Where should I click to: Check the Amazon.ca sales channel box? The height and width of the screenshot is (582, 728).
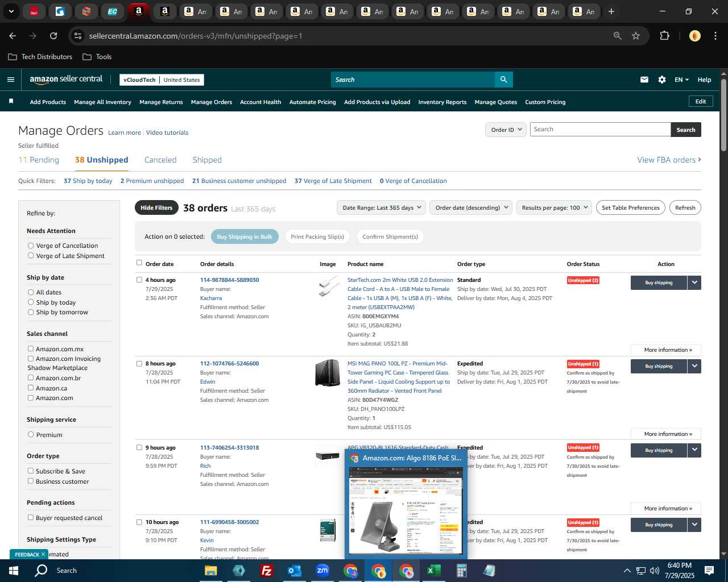pos(31,388)
